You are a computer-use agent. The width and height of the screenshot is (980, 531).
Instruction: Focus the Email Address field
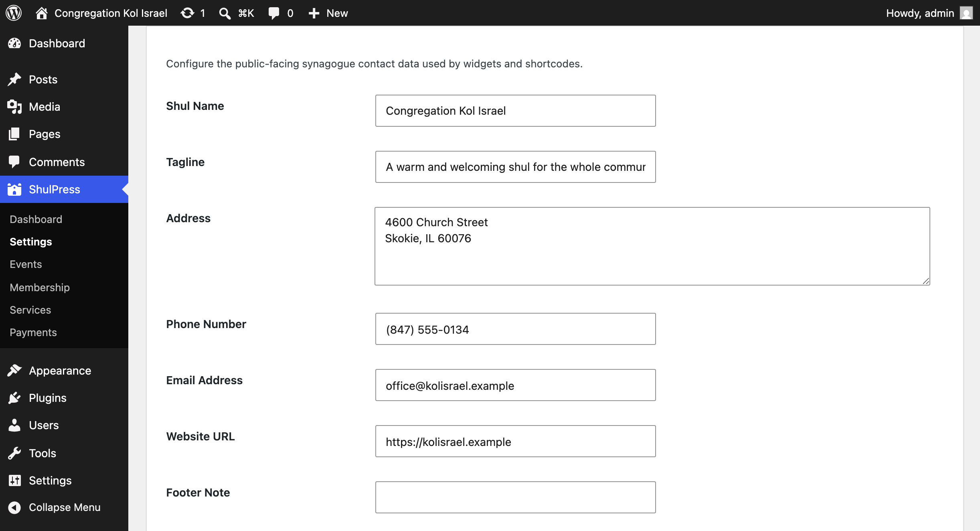[x=515, y=385]
